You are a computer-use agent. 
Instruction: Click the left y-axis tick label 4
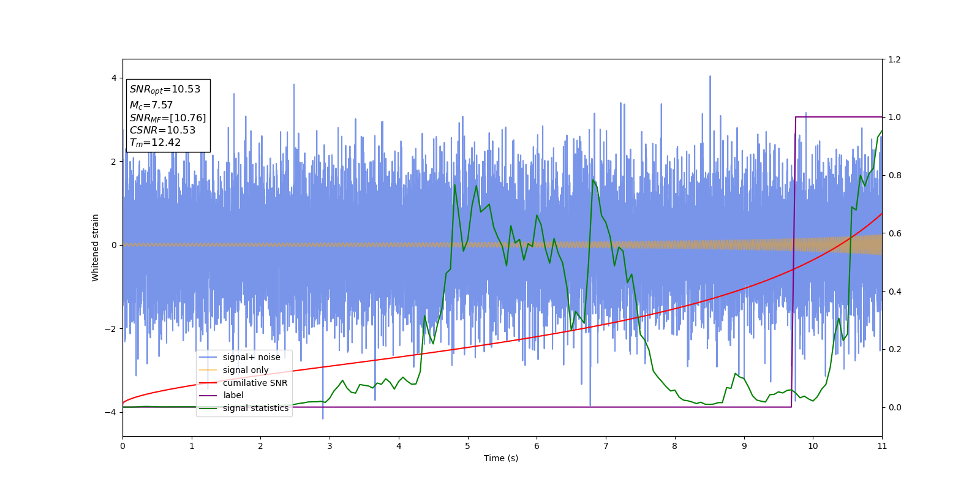coord(114,78)
